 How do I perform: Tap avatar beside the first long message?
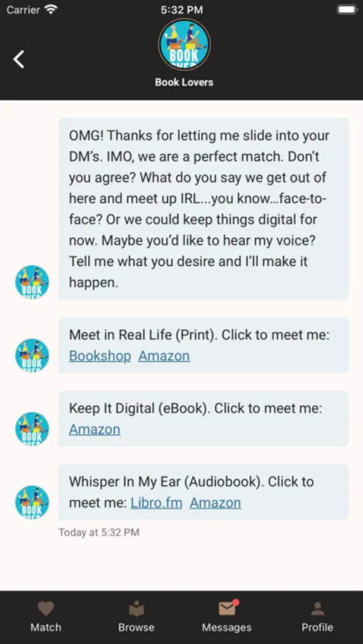click(x=32, y=282)
